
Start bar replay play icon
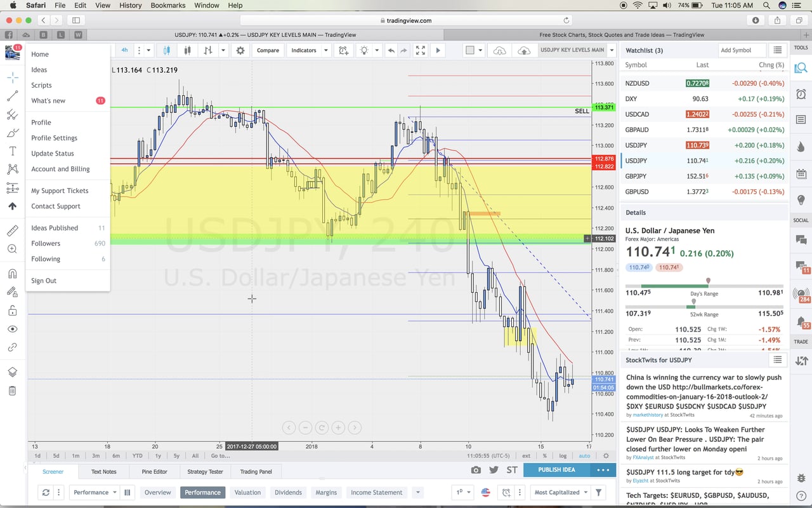click(438, 50)
